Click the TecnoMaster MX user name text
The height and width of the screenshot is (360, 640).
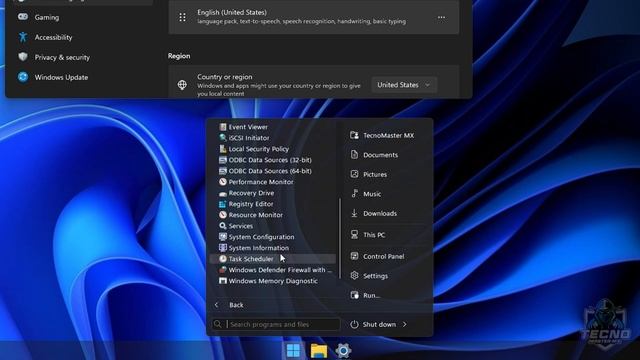(389, 135)
